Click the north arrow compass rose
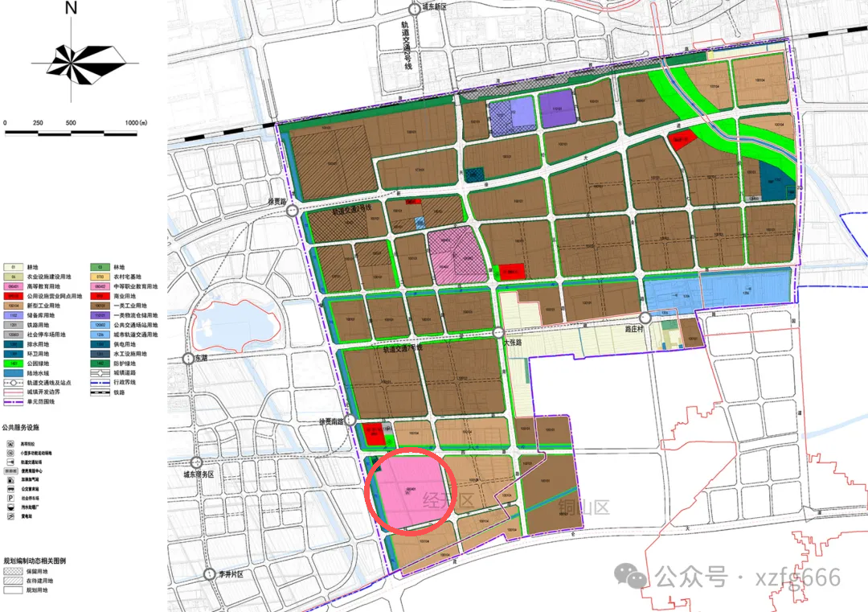Screen dimensions: 868x612 pyautogui.click(x=79, y=64)
